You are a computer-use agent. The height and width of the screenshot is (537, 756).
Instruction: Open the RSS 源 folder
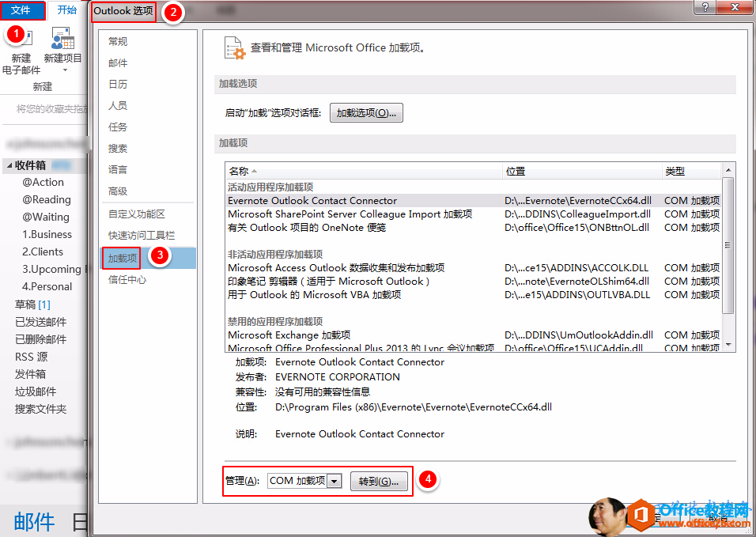[x=32, y=357]
